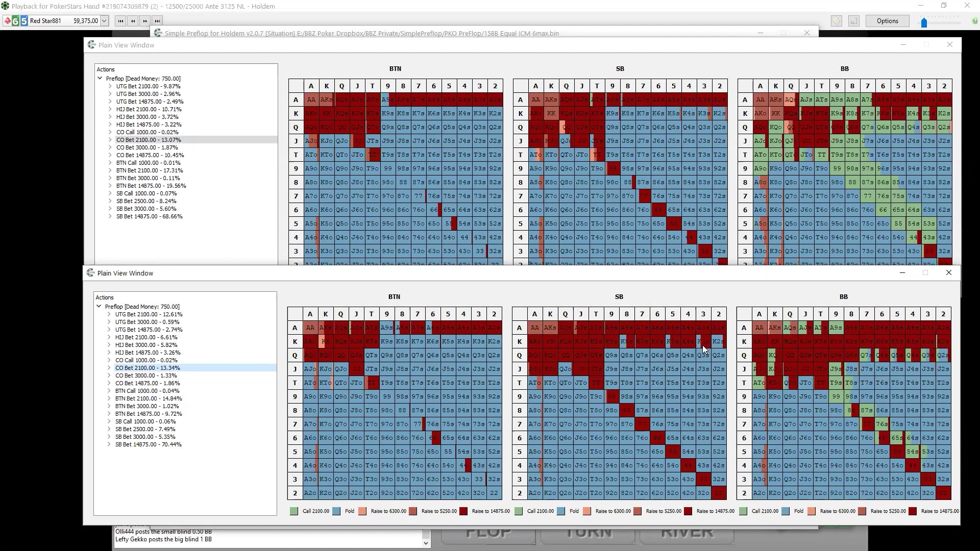Screen dimensions: 980x551
Task: Expand 'BTN Bet 14875.00 - 19.56%' node
Action: pos(110,186)
